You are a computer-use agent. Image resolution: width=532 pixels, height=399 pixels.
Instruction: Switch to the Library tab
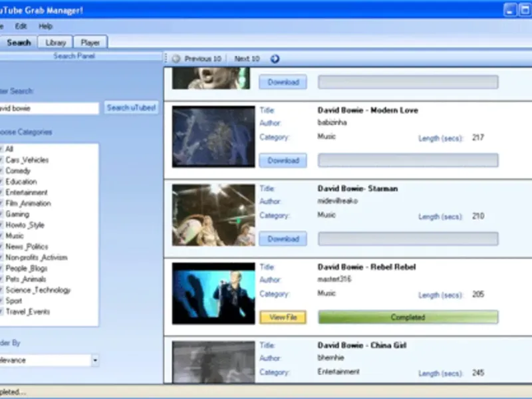[55, 43]
